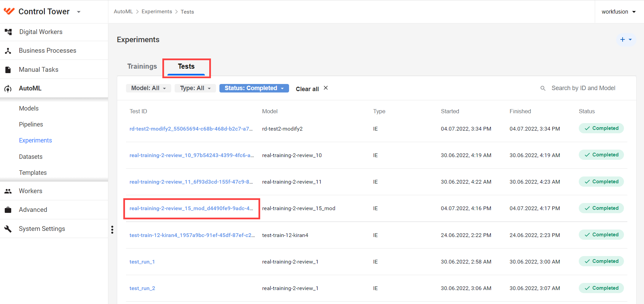Click the plus icon to add experiment
The height and width of the screenshot is (304, 644).
[x=623, y=39]
